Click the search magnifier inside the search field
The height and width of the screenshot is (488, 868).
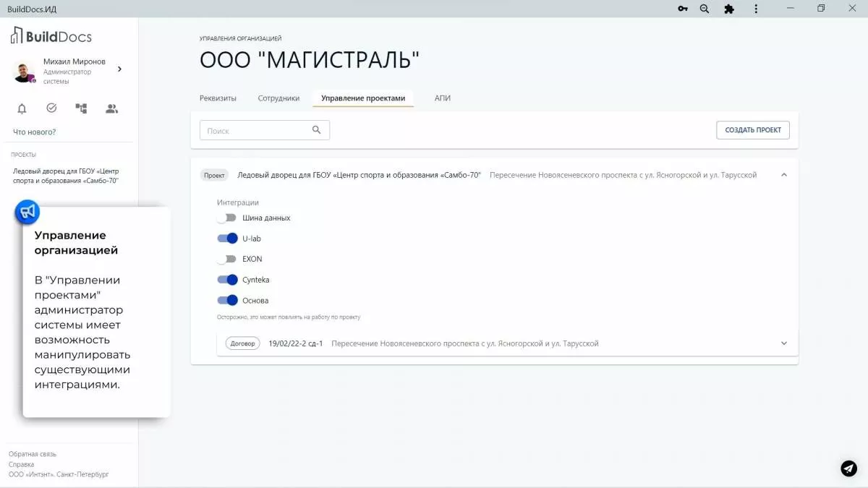click(x=317, y=129)
